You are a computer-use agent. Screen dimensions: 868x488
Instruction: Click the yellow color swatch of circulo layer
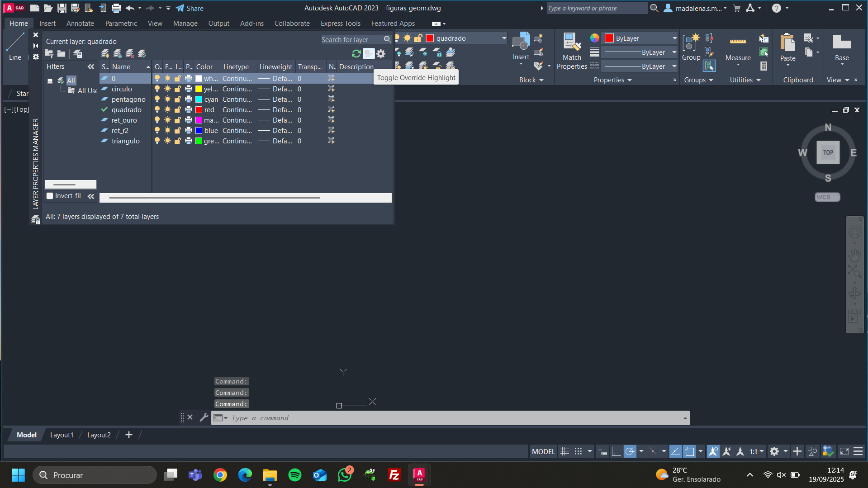pyautogui.click(x=199, y=89)
